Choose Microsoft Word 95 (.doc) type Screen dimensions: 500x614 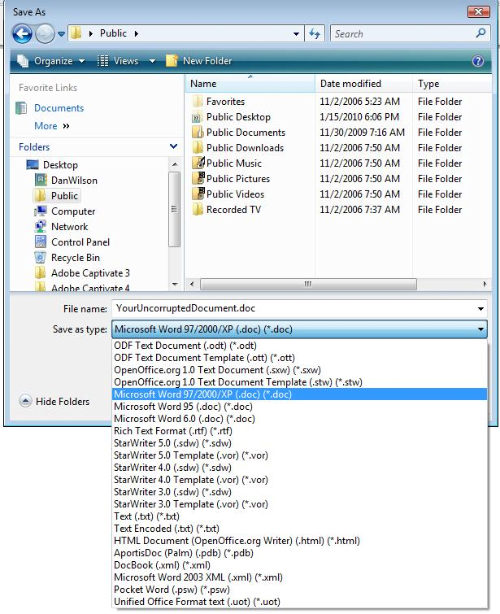(x=300, y=407)
